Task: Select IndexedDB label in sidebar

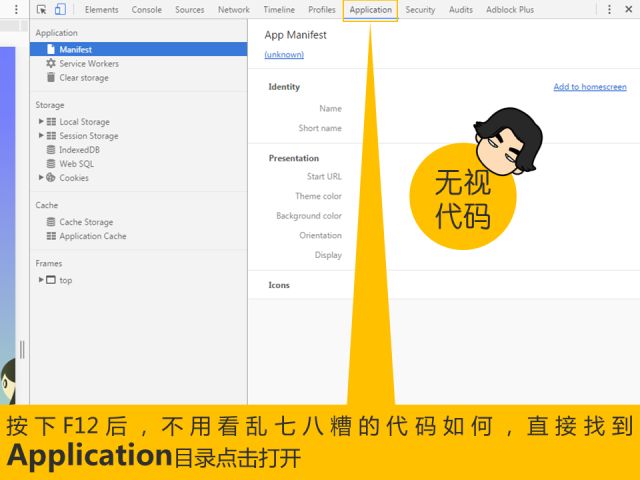Action: click(x=80, y=150)
